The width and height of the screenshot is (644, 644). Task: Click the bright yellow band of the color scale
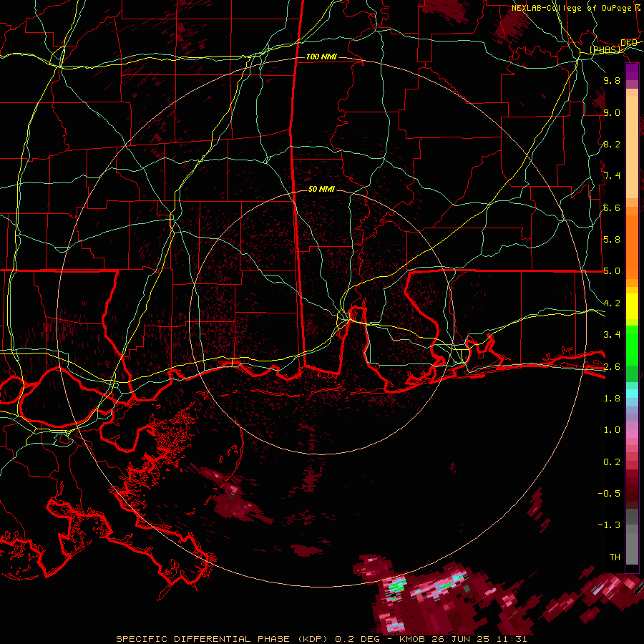(x=632, y=306)
